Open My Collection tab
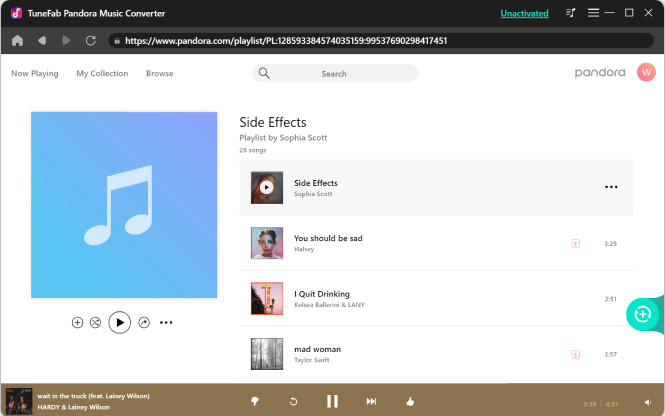 pyautogui.click(x=102, y=73)
